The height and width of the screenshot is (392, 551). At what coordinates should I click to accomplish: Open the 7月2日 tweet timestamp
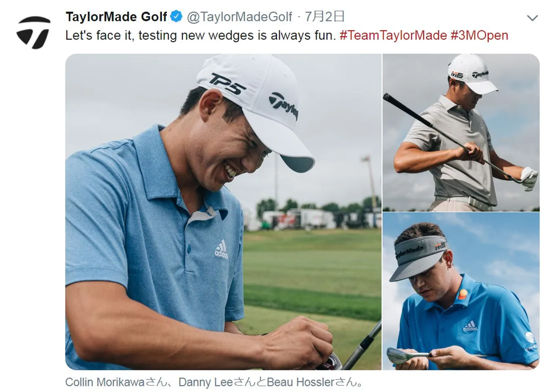click(325, 17)
